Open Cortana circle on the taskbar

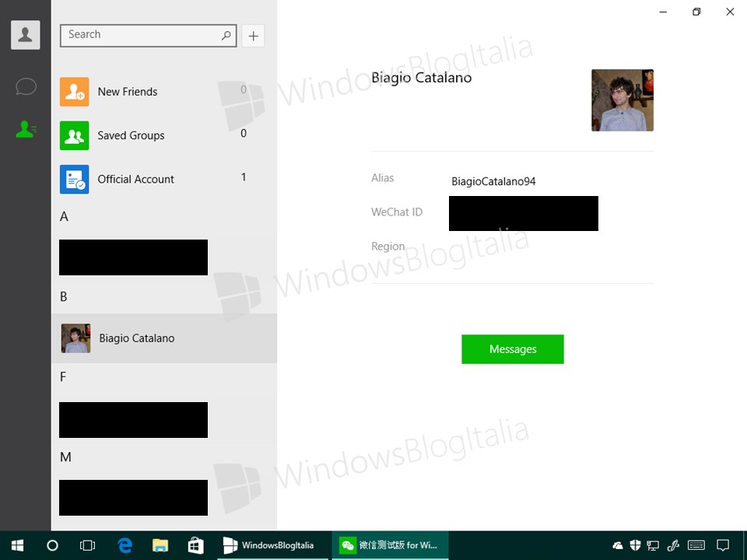coord(52,546)
